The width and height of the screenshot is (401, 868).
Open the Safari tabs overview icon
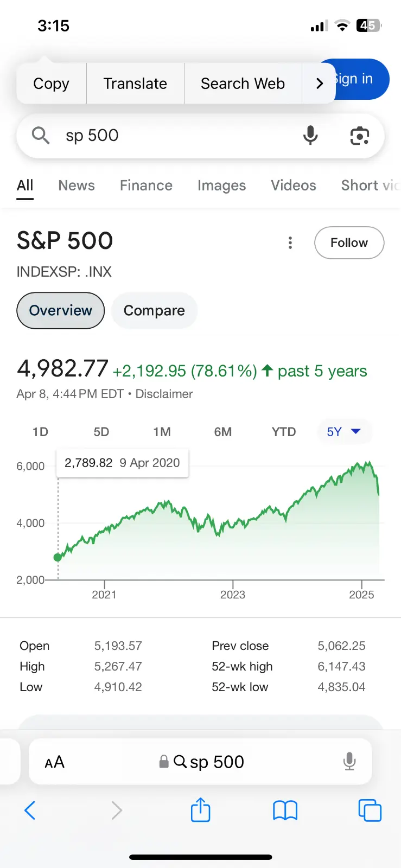click(x=370, y=810)
